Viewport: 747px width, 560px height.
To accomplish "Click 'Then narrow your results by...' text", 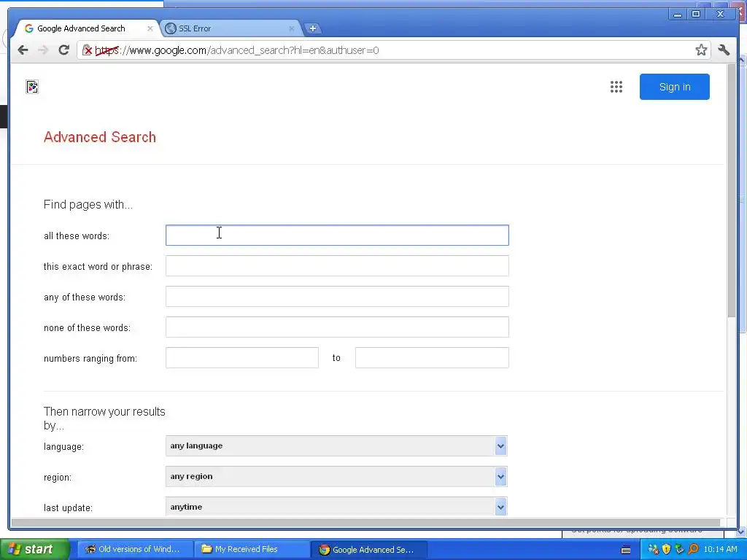I will [104, 418].
